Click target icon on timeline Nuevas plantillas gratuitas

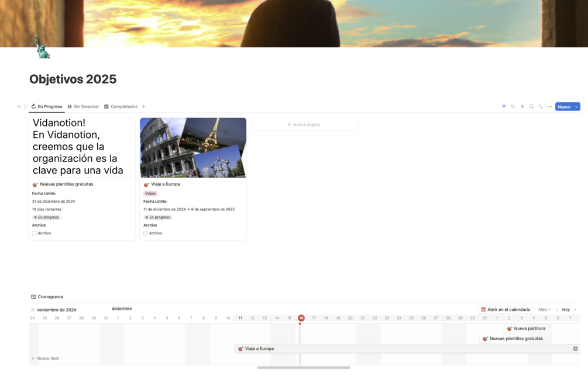tap(485, 338)
